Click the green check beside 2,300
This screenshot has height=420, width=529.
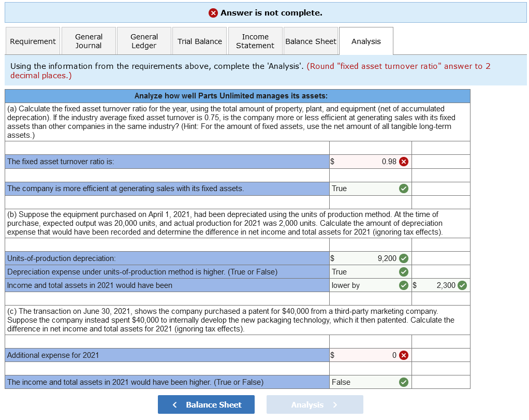tap(462, 285)
